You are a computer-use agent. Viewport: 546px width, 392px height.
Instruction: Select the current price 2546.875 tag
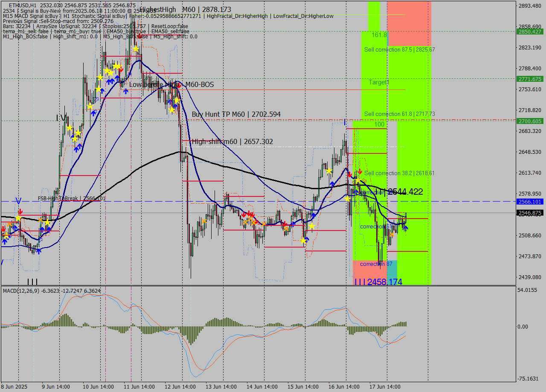(x=529, y=213)
